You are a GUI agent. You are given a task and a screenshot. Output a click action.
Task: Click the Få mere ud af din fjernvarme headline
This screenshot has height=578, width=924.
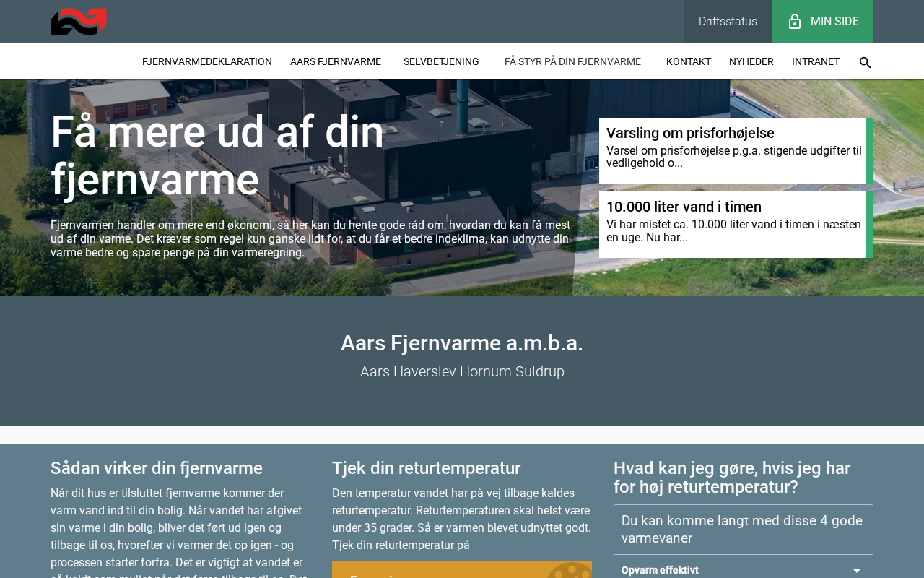217,155
